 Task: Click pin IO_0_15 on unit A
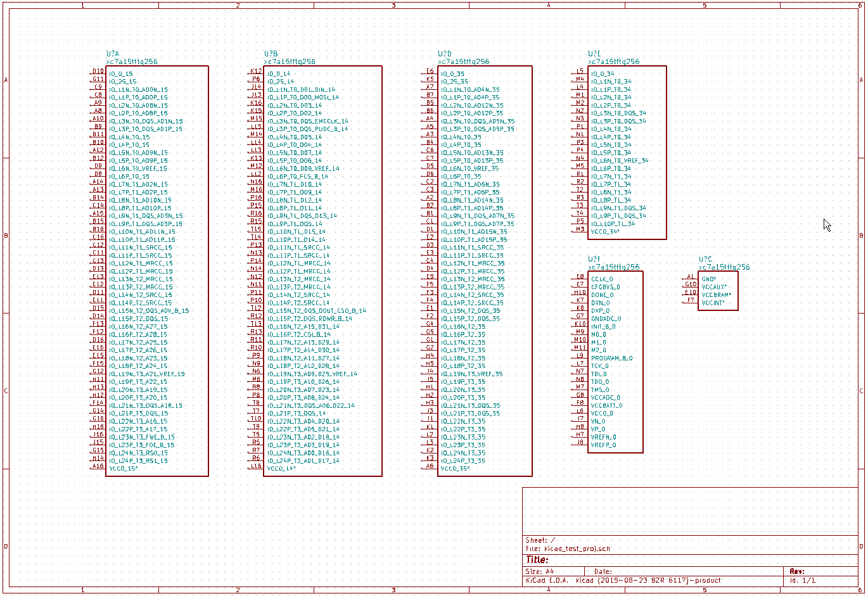click(x=121, y=74)
